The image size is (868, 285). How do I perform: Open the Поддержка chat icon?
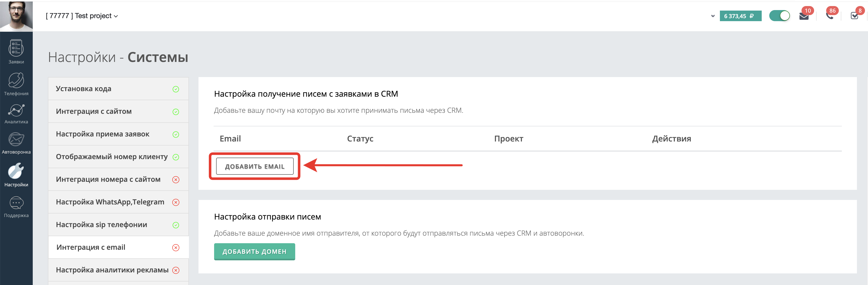pyautogui.click(x=16, y=203)
